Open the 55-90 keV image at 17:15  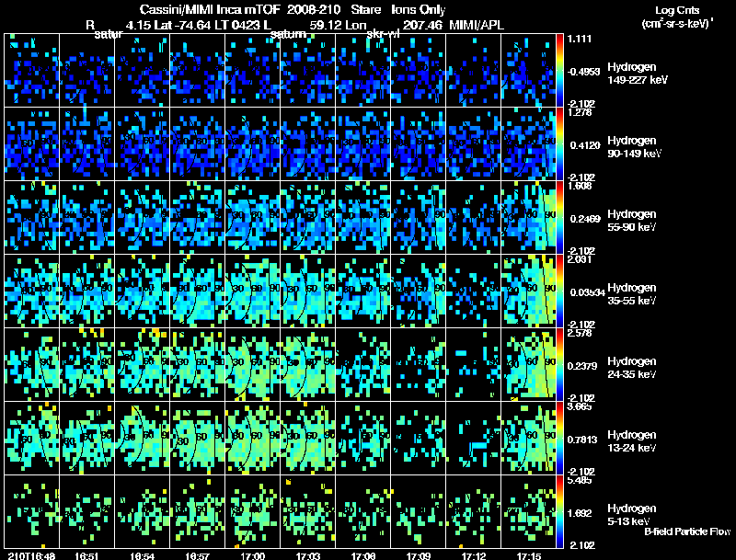528,217
